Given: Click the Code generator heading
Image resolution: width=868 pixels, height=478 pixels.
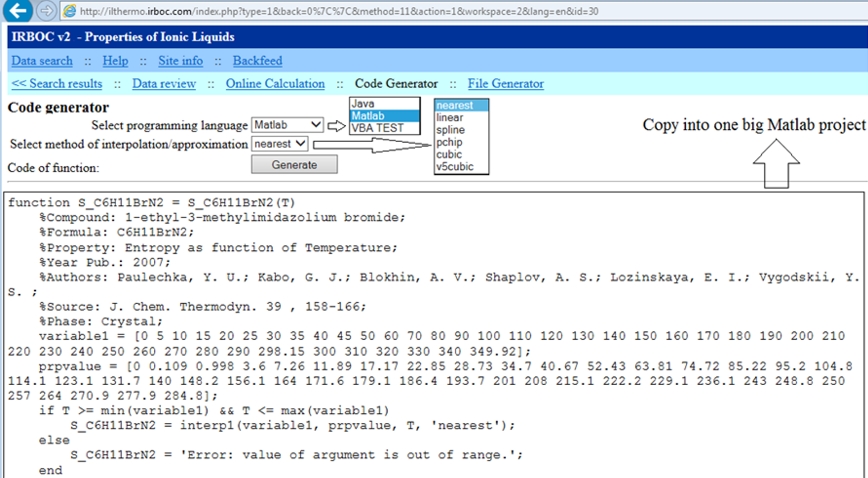Looking at the screenshot, I should coord(58,107).
